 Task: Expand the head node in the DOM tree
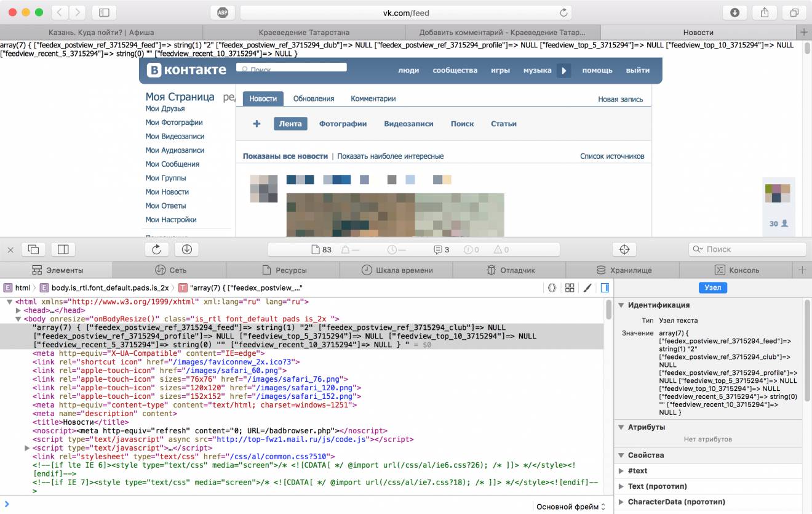18,310
